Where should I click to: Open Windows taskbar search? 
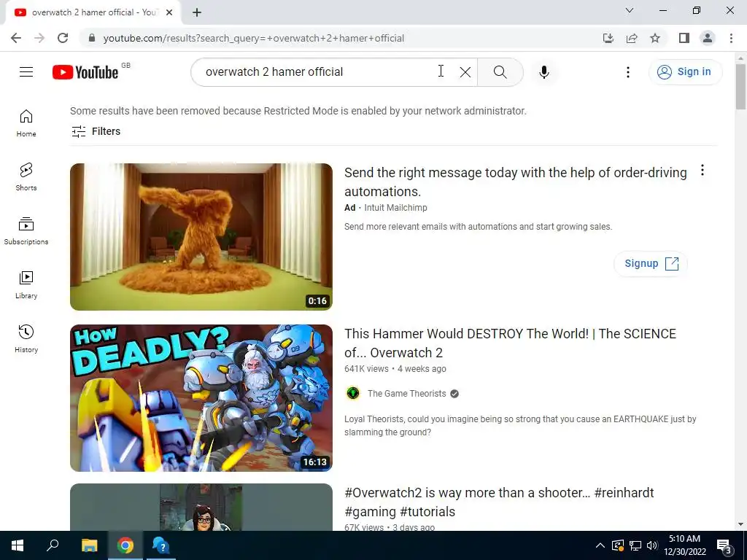click(x=53, y=545)
